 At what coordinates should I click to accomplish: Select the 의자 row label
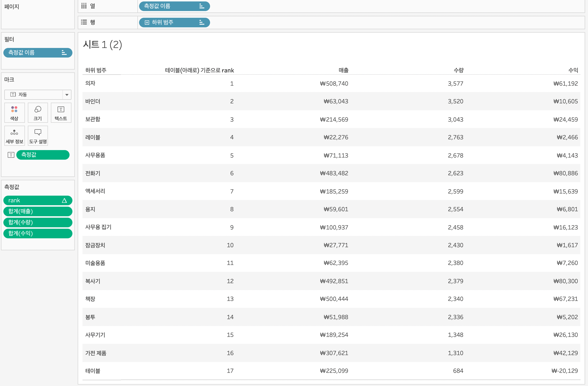tap(90, 83)
